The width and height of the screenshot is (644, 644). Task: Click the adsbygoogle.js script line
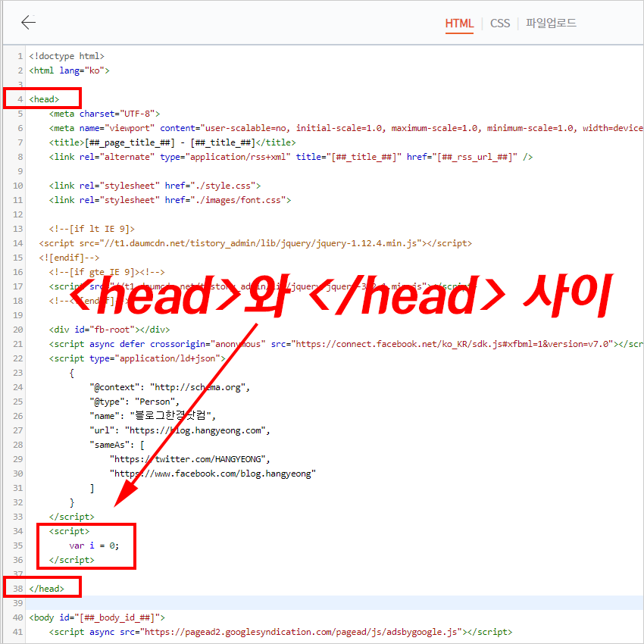[x=280, y=631]
